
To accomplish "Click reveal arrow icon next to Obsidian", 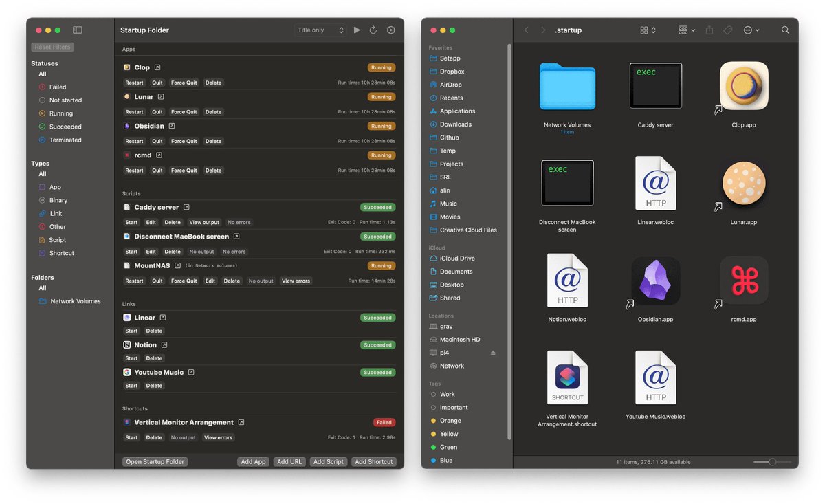I will 172,126.
